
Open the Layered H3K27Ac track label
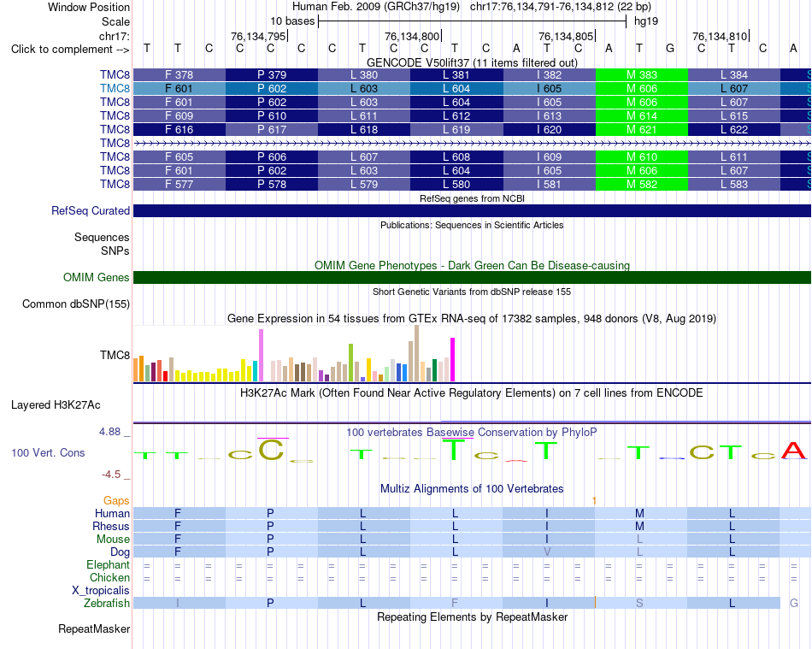pyautogui.click(x=56, y=405)
